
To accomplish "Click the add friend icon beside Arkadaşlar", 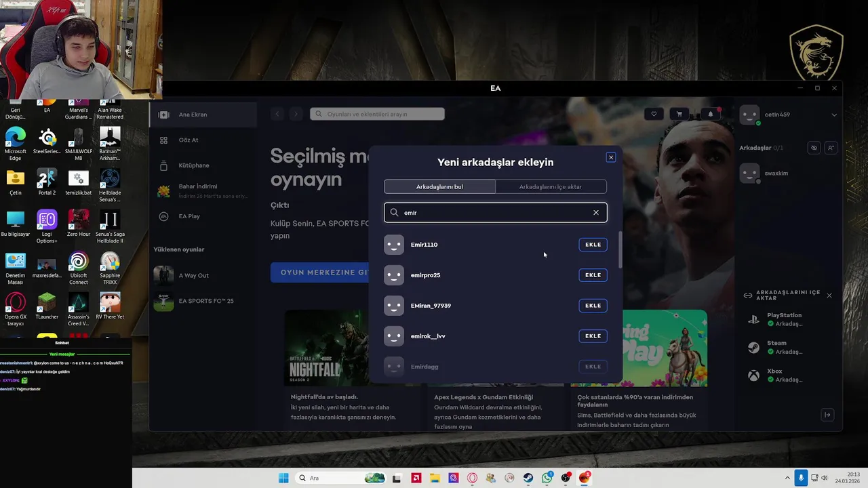I will coord(831,148).
